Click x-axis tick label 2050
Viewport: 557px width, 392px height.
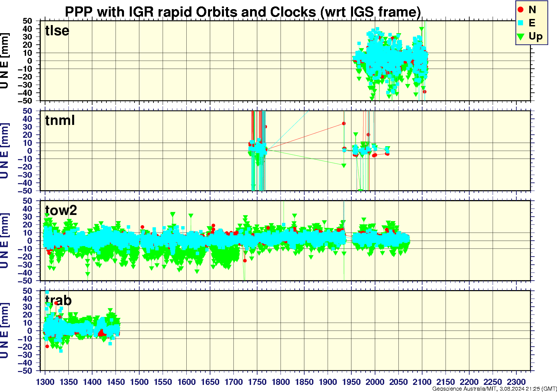click(x=398, y=382)
